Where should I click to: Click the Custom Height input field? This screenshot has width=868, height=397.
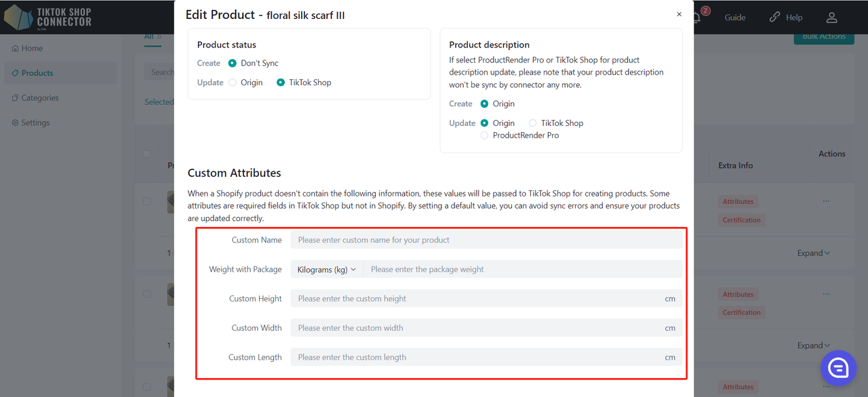pos(486,298)
